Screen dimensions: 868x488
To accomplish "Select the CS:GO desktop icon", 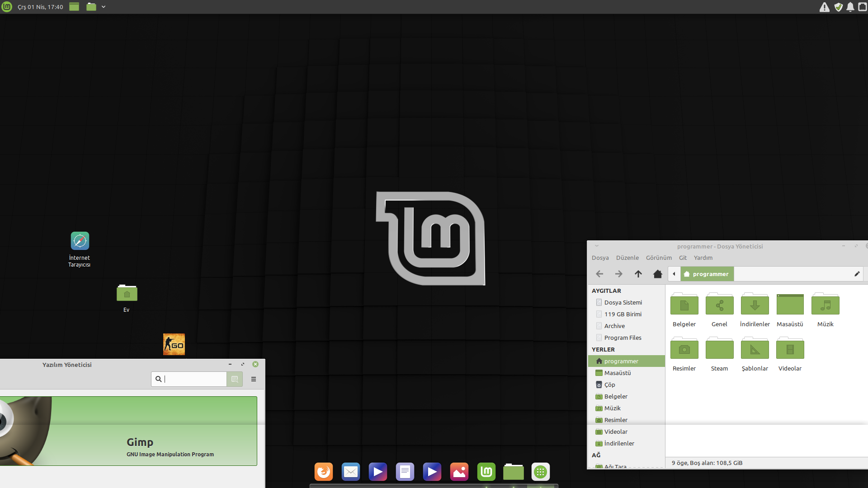I will (x=174, y=344).
